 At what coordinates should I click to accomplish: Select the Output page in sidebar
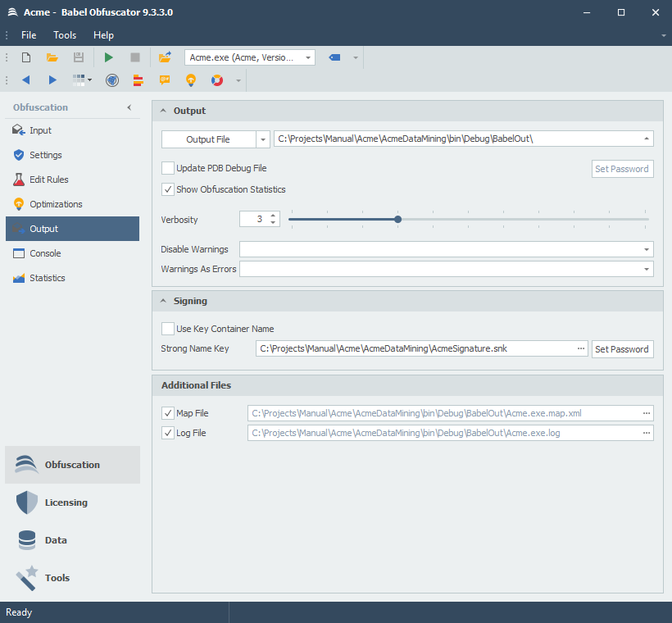click(x=72, y=229)
